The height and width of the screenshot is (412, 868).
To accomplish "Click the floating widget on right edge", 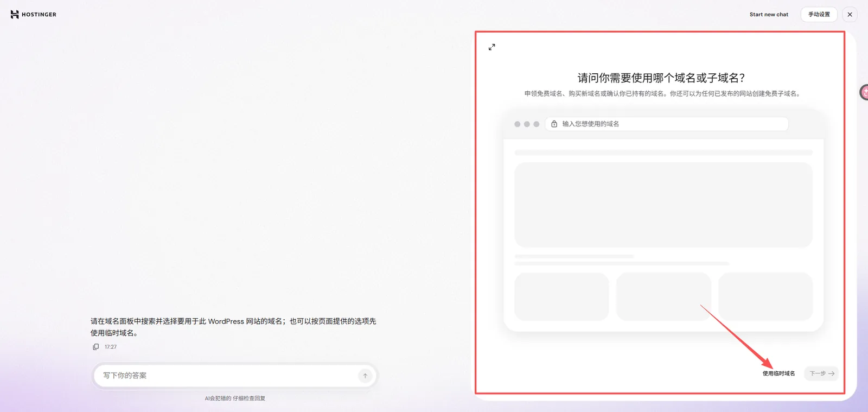I will pyautogui.click(x=864, y=92).
